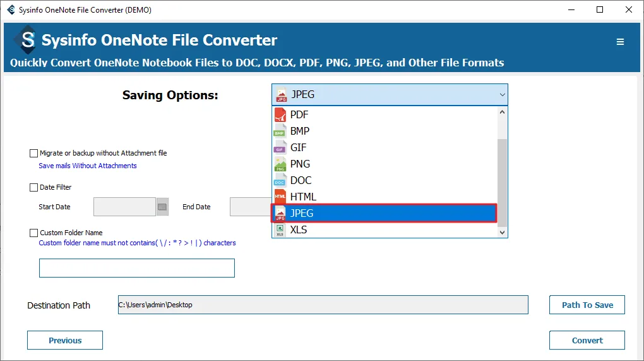Go back with the Previous button
Screen dimensions: 644x361
click(x=65, y=340)
